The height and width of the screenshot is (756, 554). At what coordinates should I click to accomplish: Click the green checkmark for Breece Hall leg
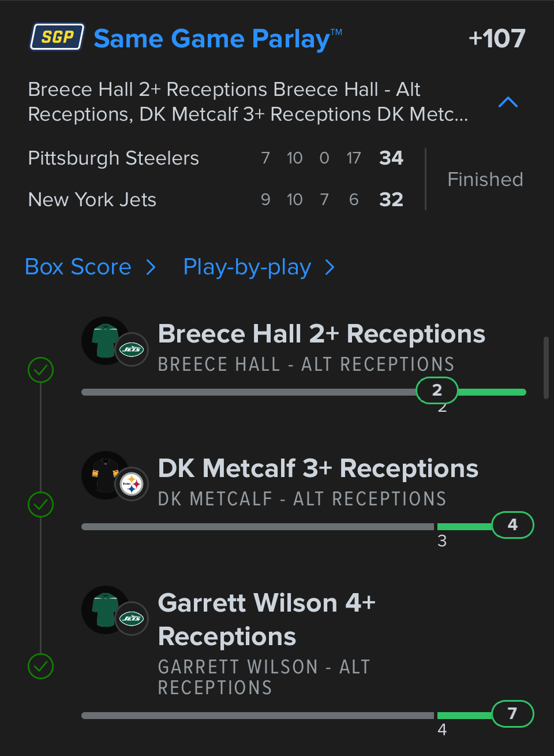point(41,370)
